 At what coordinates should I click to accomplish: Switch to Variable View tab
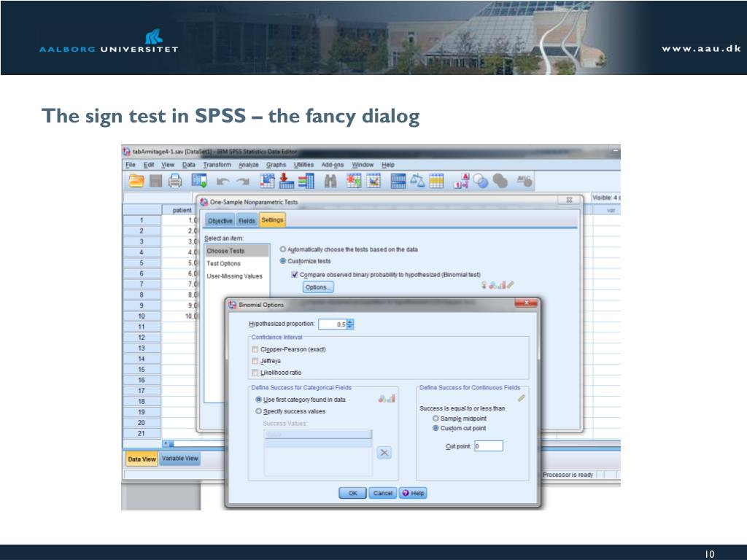click(x=179, y=459)
